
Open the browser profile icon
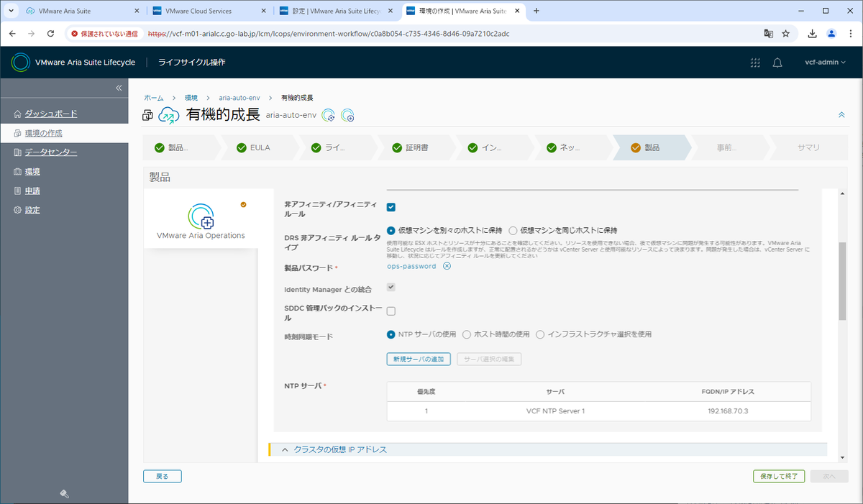pos(831,33)
